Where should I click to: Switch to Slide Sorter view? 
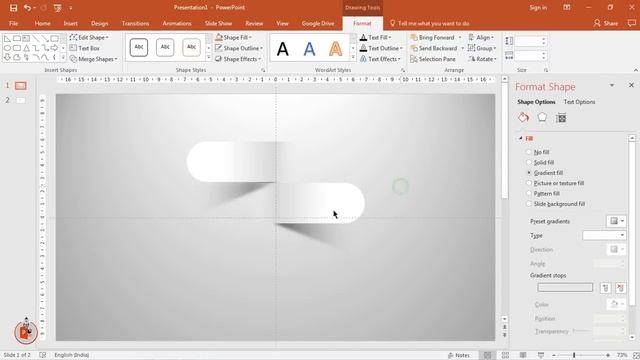pos(505,355)
